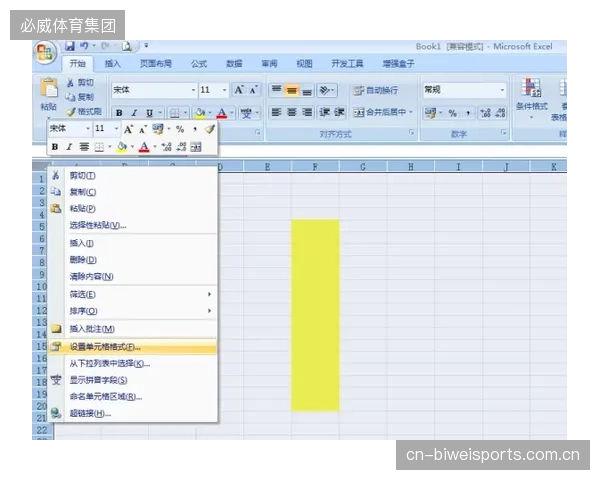
Task: Expand the ribbon borders dropdown arrow
Action: [185, 113]
